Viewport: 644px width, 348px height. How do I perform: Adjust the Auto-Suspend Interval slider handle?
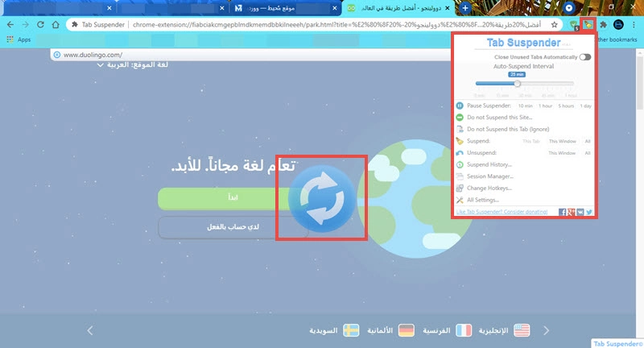(518, 84)
